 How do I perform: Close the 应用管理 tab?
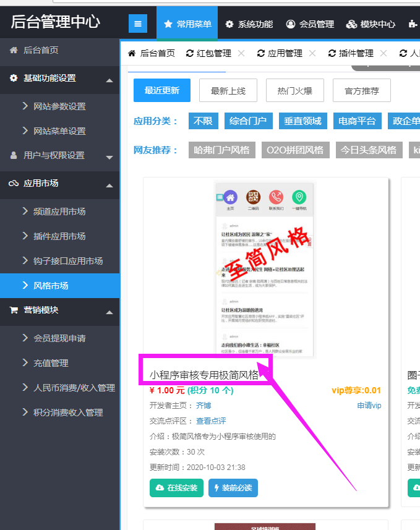[x=312, y=54]
